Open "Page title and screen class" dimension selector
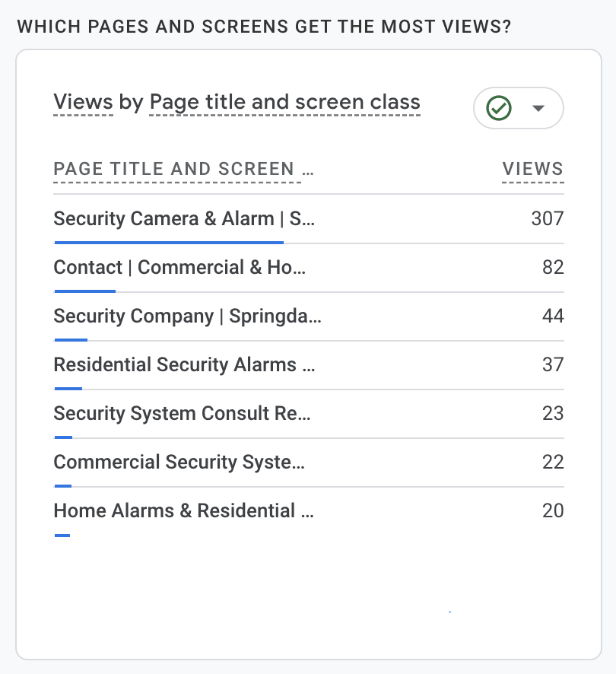The image size is (616, 674). pos(284,102)
